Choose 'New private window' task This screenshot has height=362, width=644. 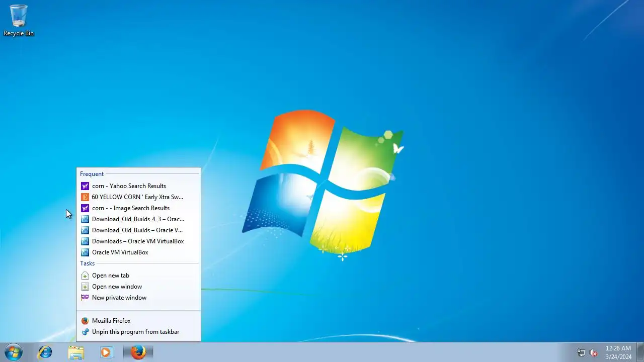(x=138, y=298)
